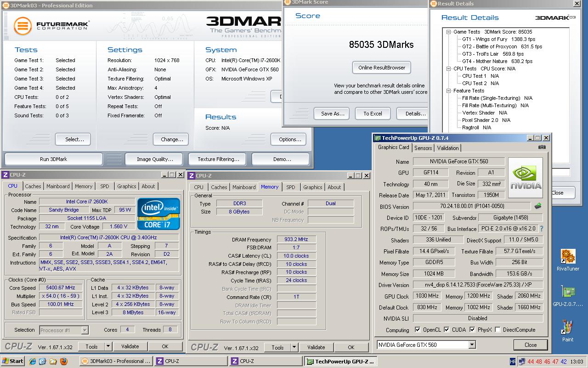Click the GPU Clock field showing 1030 MHz
Viewport: 588px width, 368px height.
tap(427, 296)
